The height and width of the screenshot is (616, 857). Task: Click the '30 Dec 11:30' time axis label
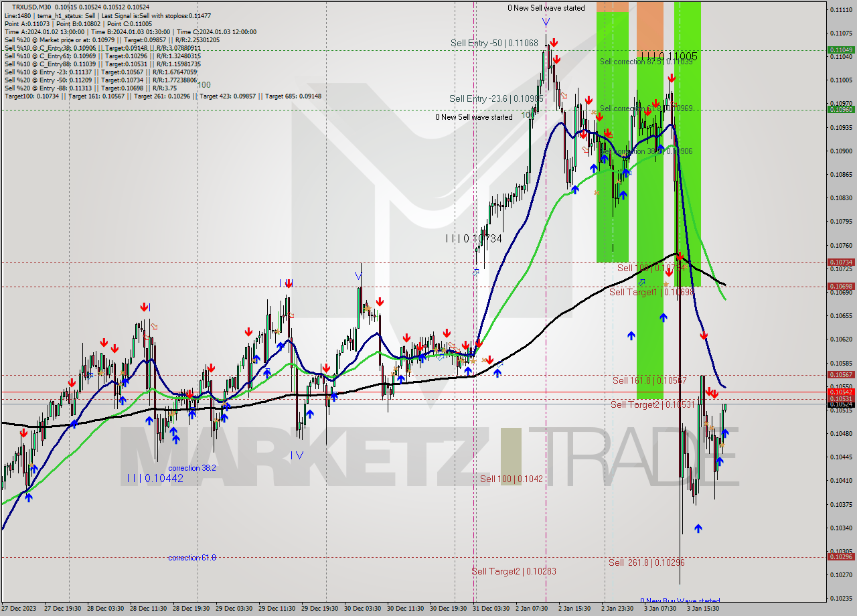pyautogui.click(x=406, y=609)
